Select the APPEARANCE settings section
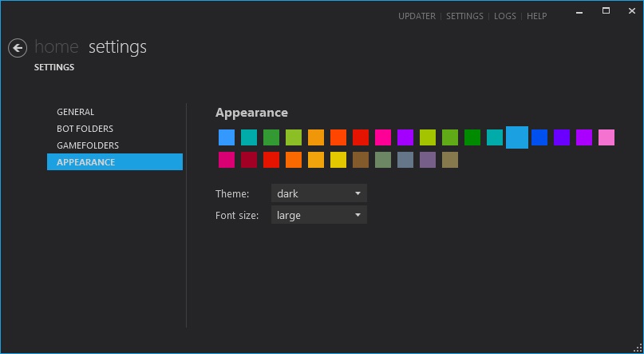Image resolution: width=644 pixels, height=354 pixels. pyautogui.click(x=86, y=162)
